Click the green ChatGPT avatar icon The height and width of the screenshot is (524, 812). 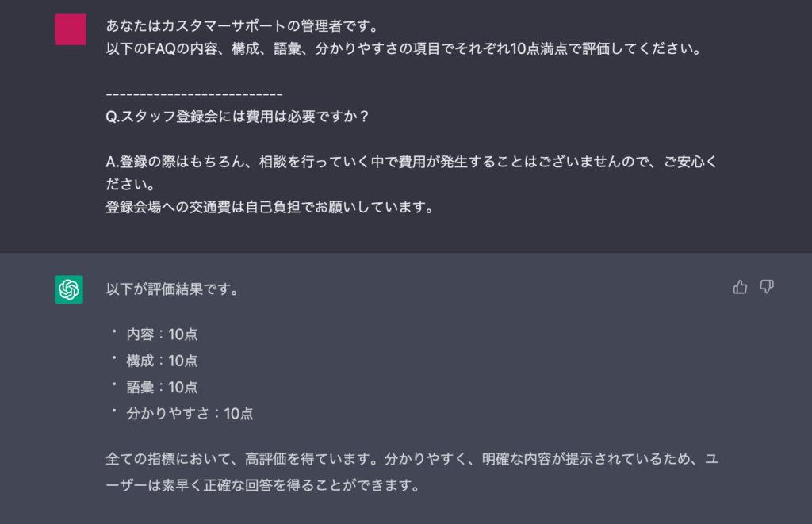pyautogui.click(x=69, y=289)
